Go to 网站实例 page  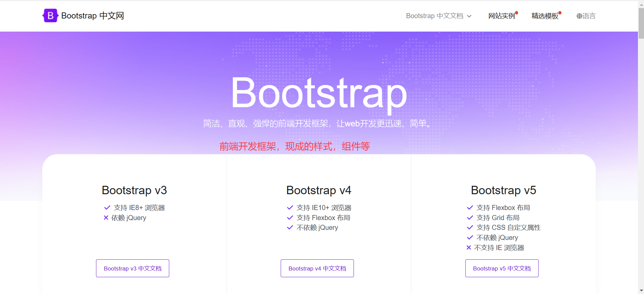(x=502, y=16)
